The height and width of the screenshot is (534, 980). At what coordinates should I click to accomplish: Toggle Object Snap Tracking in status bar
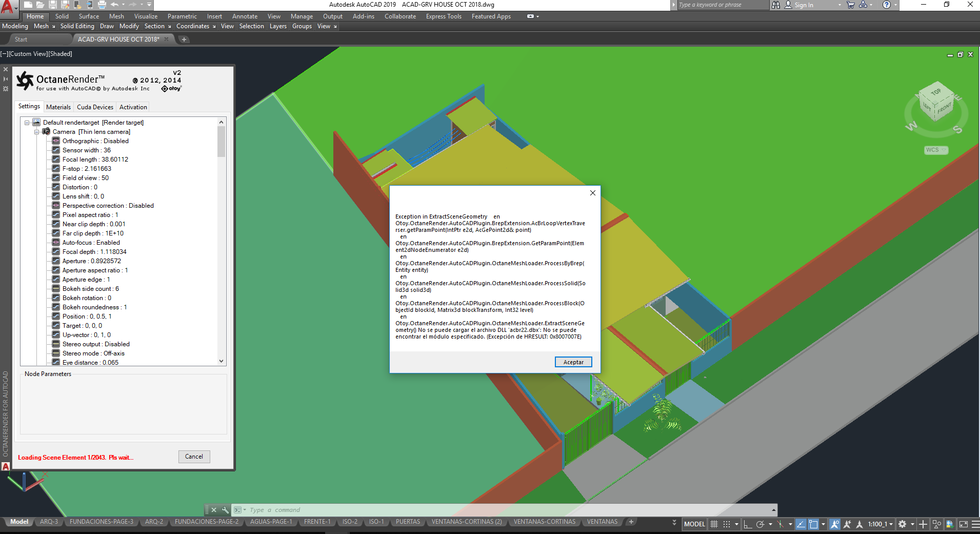click(801, 524)
